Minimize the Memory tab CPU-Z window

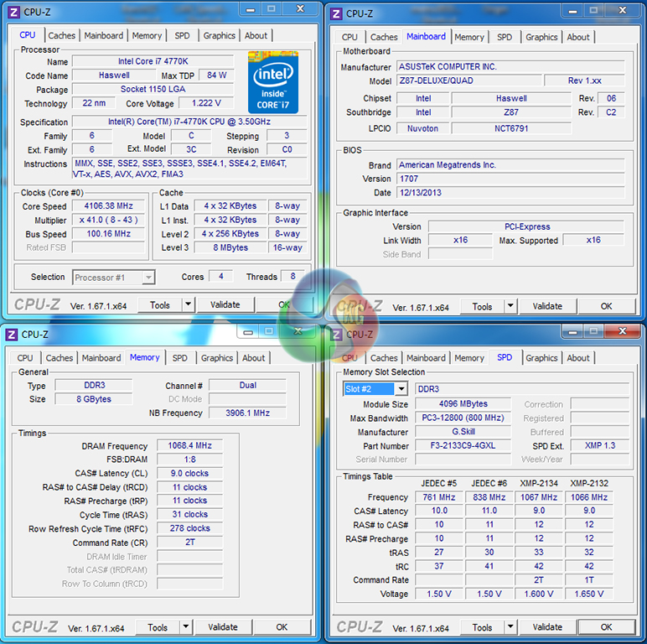click(248, 332)
